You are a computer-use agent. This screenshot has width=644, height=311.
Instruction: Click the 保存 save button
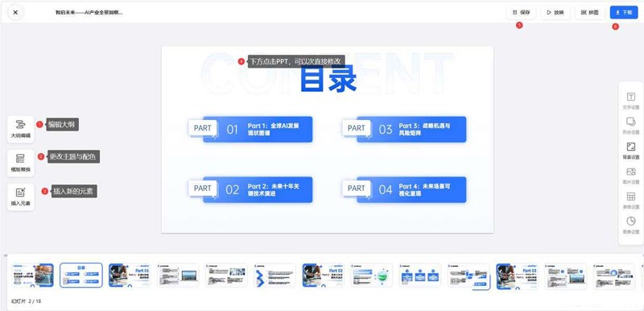(521, 12)
